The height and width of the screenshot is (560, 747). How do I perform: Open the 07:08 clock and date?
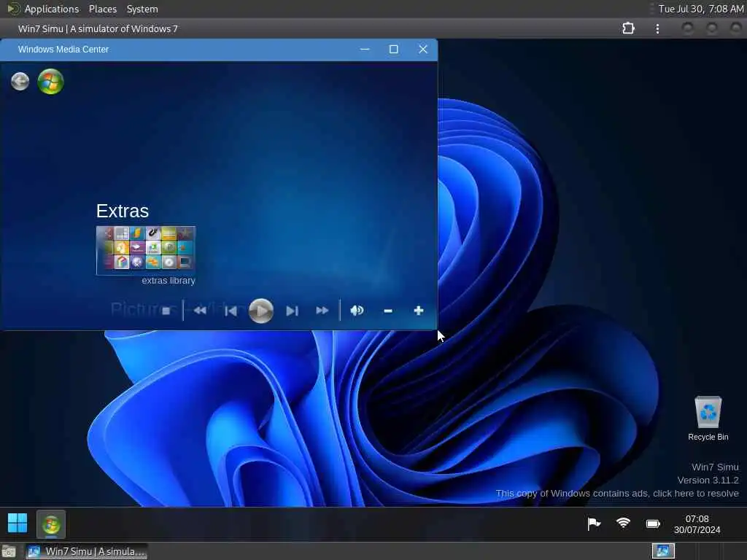(697, 524)
